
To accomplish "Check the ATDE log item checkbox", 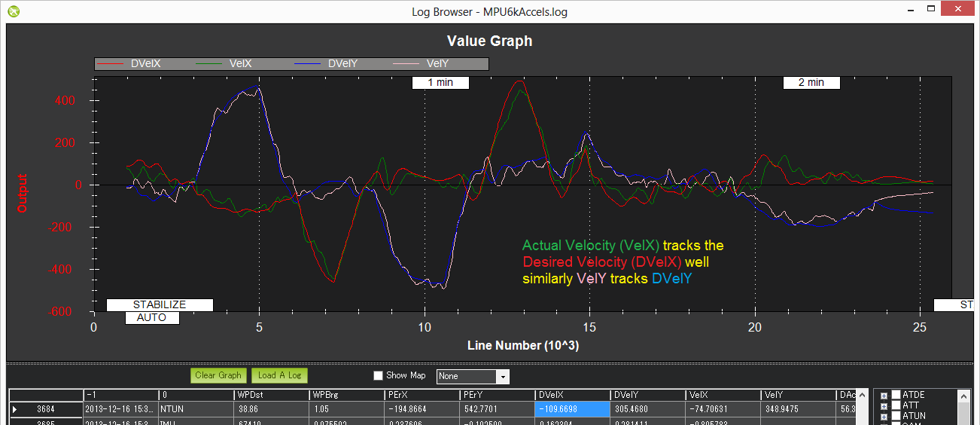I will [896, 395].
